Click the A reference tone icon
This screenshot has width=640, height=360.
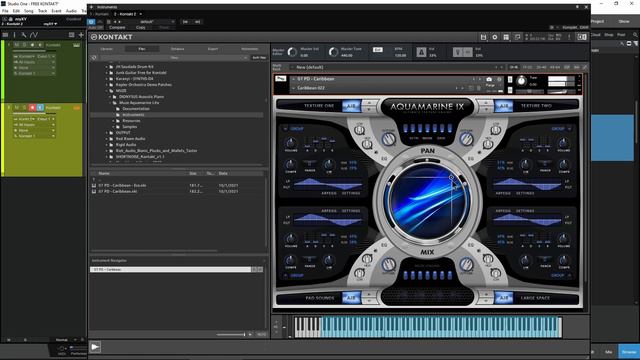click(x=421, y=52)
